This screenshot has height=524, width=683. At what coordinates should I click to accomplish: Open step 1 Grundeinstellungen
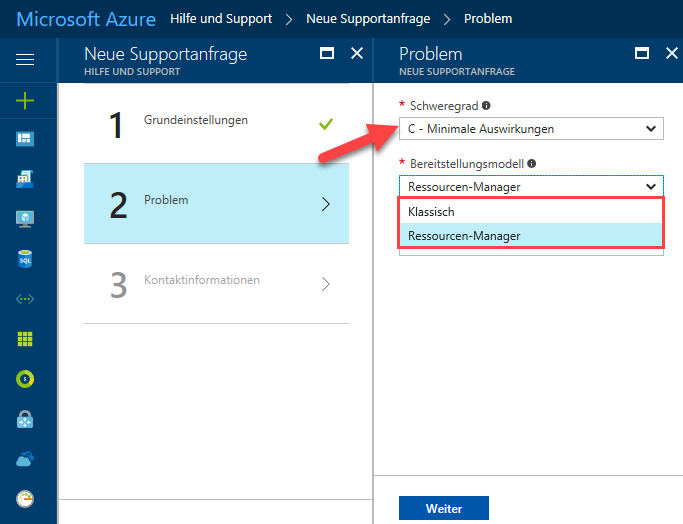216,124
